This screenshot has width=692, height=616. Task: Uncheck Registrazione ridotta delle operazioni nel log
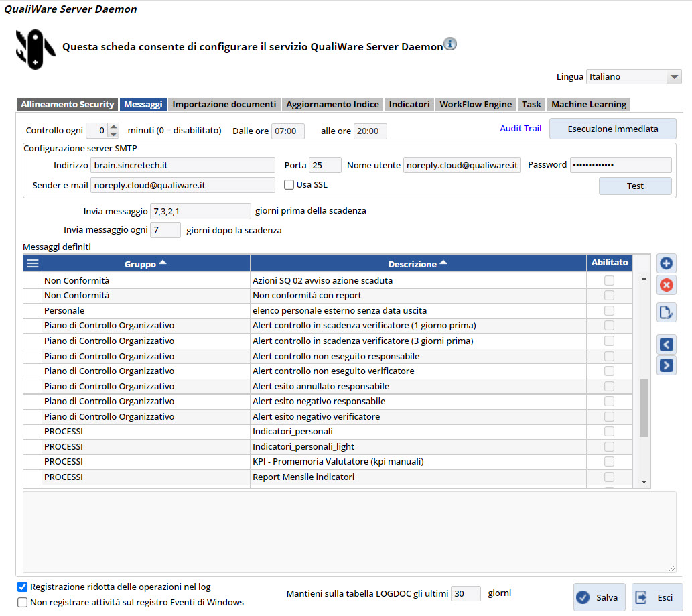point(23,587)
